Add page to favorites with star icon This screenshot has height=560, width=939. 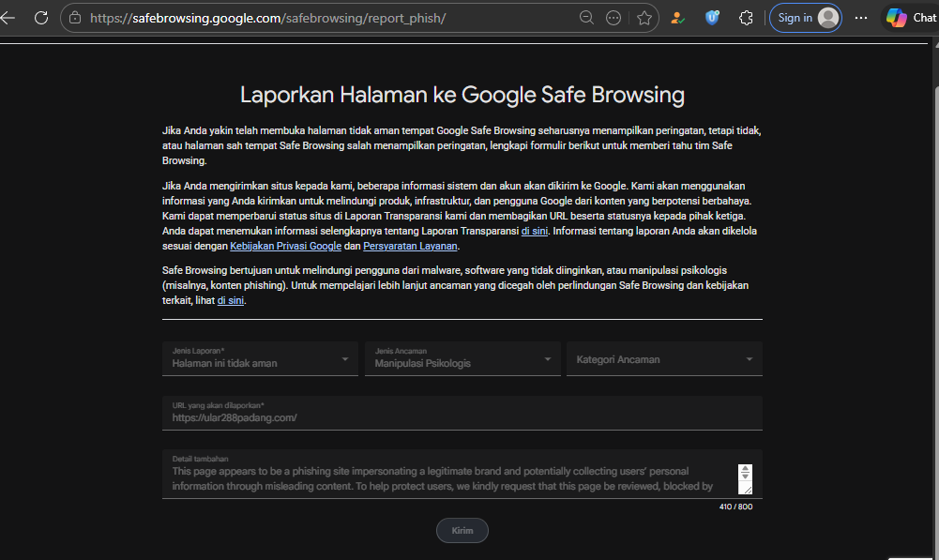(x=644, y=18)
